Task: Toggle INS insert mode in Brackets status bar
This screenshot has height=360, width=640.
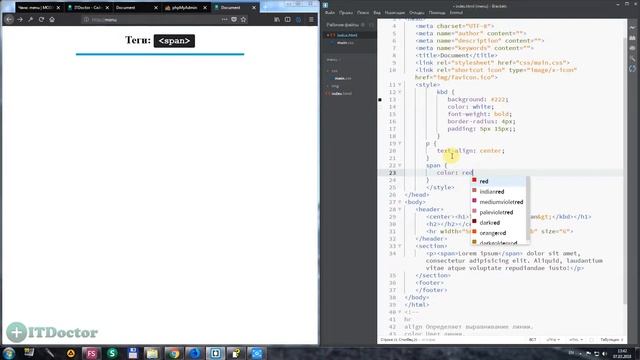Action: pos(533,340)
